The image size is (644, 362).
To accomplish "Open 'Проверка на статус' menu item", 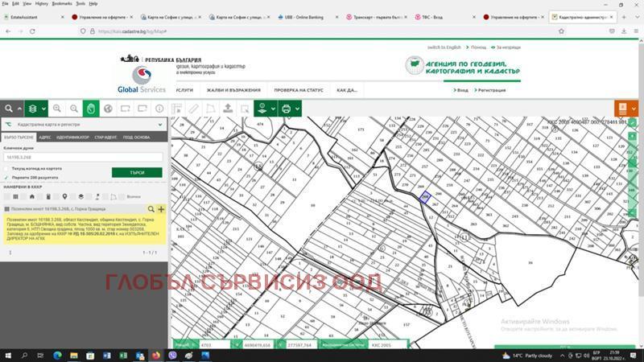I will (x=298, y=90).
